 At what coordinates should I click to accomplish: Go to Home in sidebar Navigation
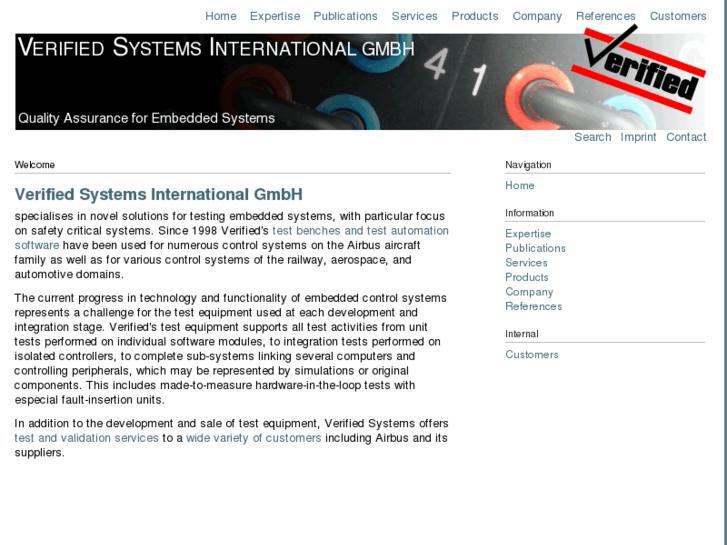coord(520,186)
